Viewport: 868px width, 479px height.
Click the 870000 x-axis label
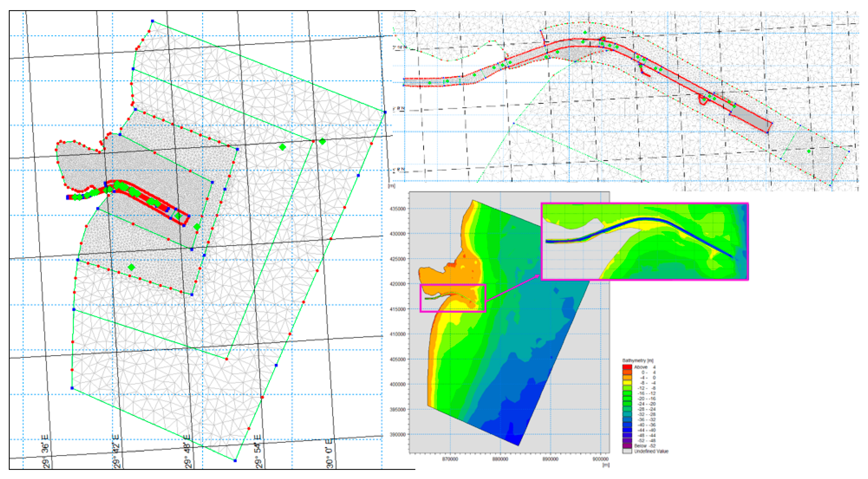450,459
